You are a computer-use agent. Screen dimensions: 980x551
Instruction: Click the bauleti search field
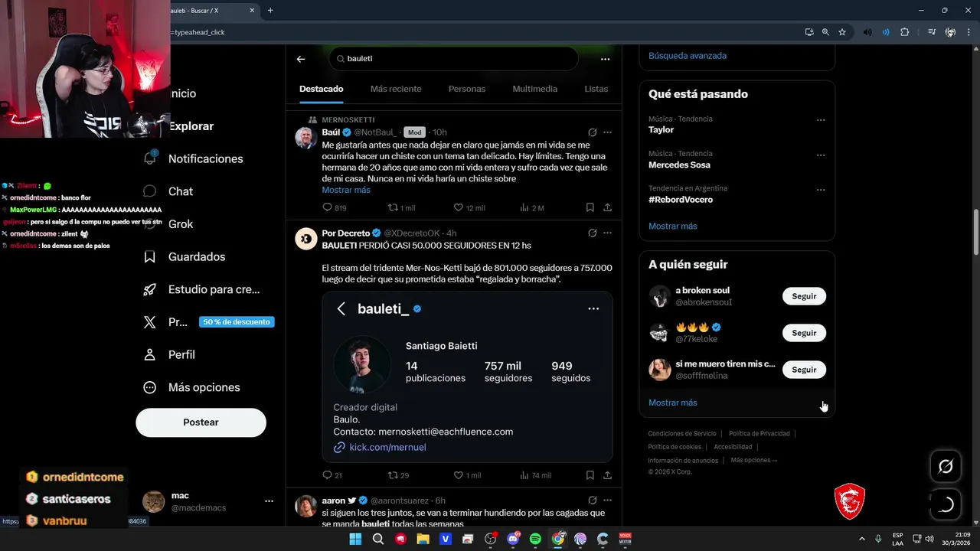click(x=453, y=59)
